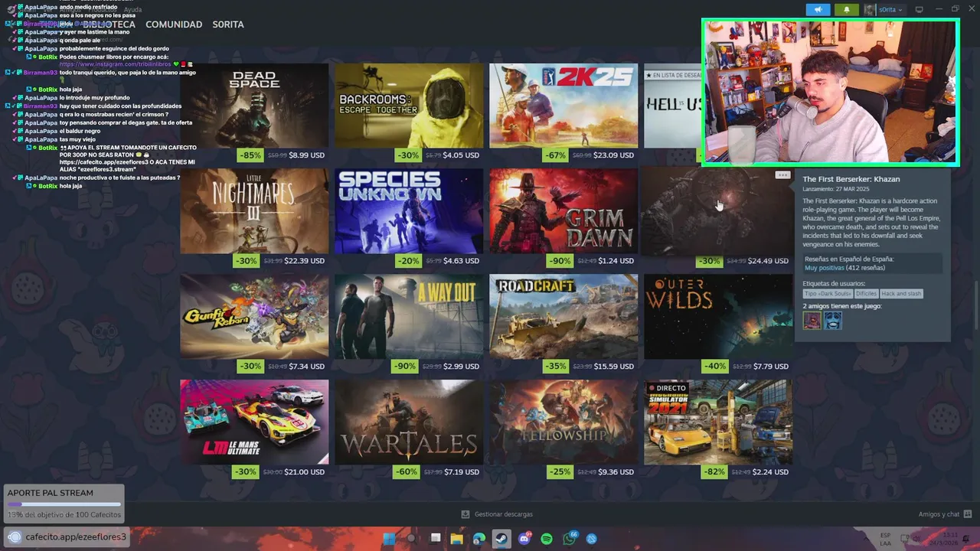
Task: Open Steam announcements megaphone icon
Action: pyautogui.click(x=818, y=10)
